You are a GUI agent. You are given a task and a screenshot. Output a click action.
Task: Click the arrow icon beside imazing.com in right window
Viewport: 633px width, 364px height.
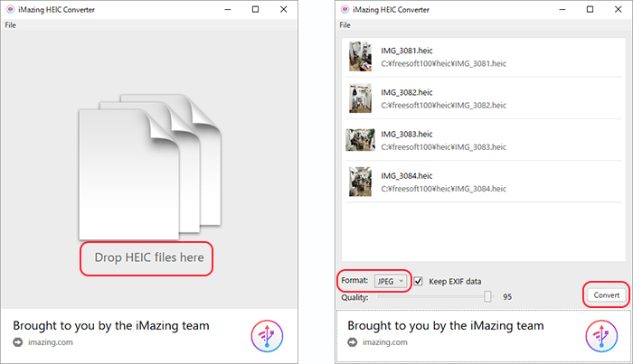(353, 342)
